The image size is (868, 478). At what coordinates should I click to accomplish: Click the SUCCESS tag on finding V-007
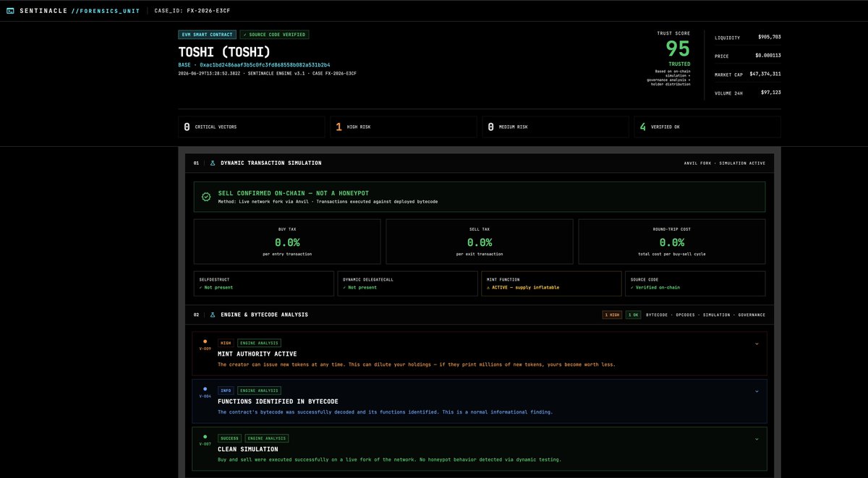point(230,438)
